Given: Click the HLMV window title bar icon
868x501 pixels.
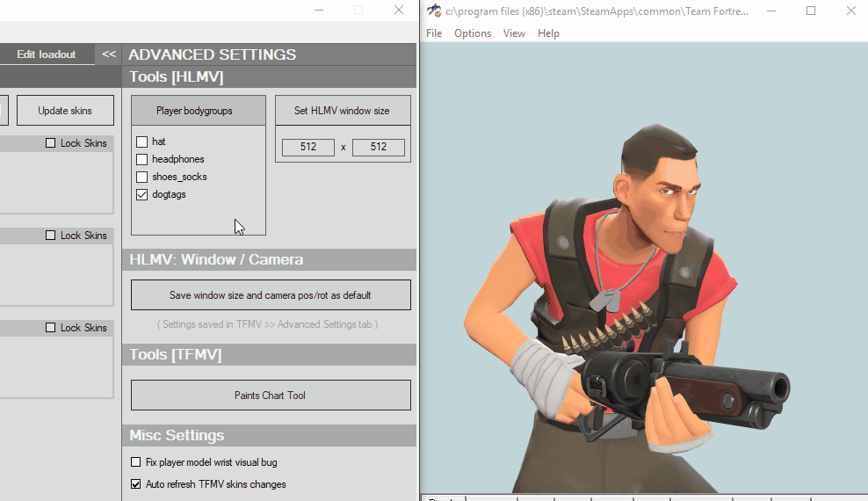Looking at the screenshot, I should tap(433, 11).
